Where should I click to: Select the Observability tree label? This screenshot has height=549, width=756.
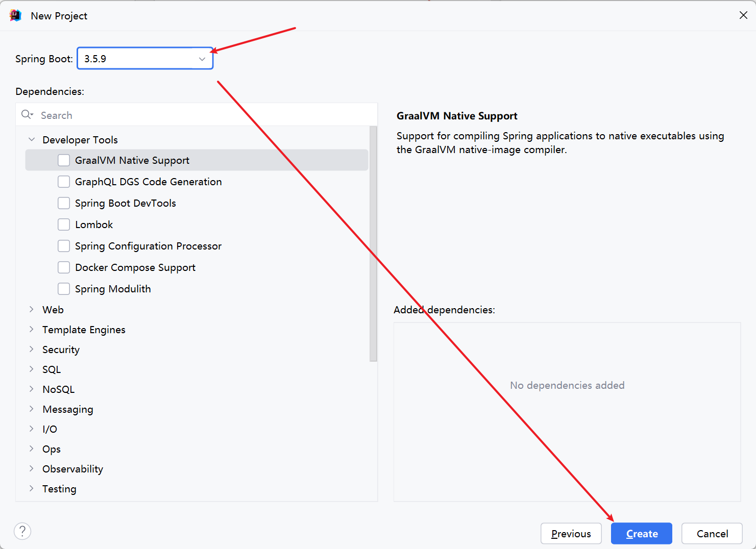coord(72,469)
